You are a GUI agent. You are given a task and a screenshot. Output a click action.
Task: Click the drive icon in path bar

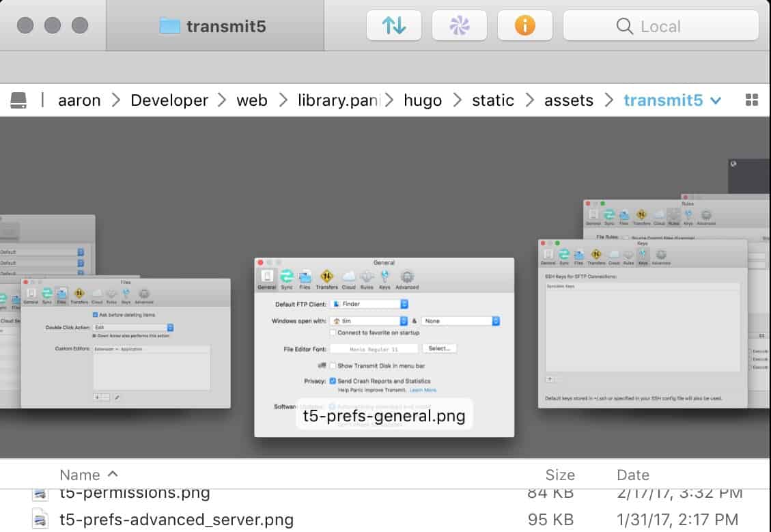[x=18, y=100]
